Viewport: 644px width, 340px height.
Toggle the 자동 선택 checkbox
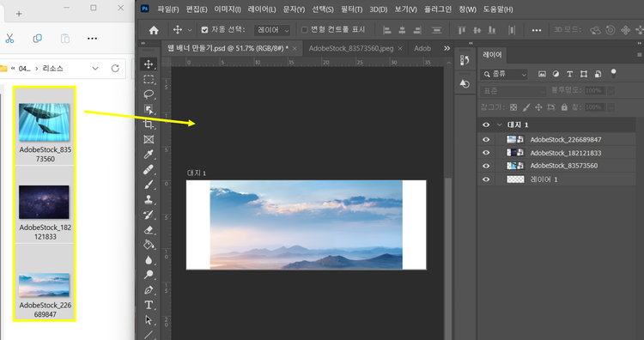pos(204,29)
